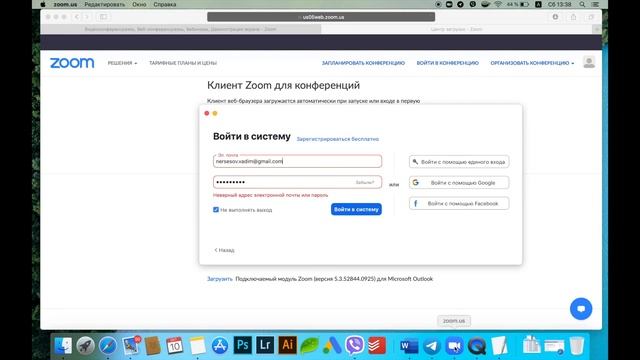
Task: Click "Запланировать конференцию" link
Action: click(x=363, y=63)
